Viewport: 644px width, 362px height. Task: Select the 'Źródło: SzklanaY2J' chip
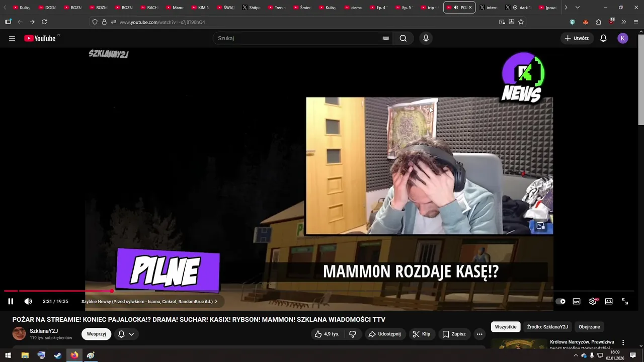(x=547, y=327)
